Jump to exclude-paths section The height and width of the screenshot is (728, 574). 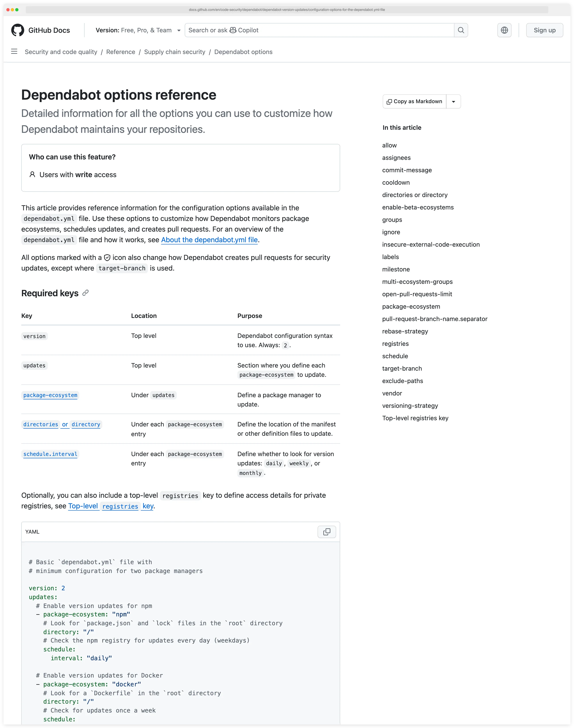tap(402, 381)
